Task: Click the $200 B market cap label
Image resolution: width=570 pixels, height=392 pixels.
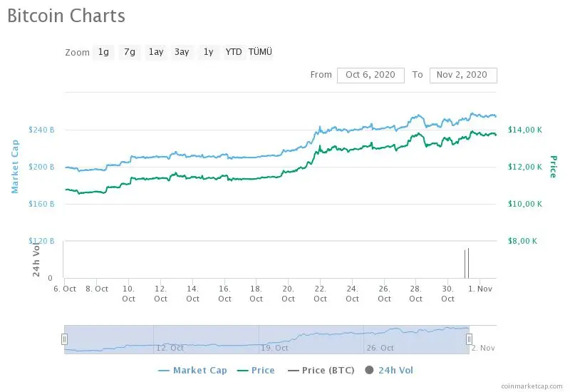Action: point(41,167)
